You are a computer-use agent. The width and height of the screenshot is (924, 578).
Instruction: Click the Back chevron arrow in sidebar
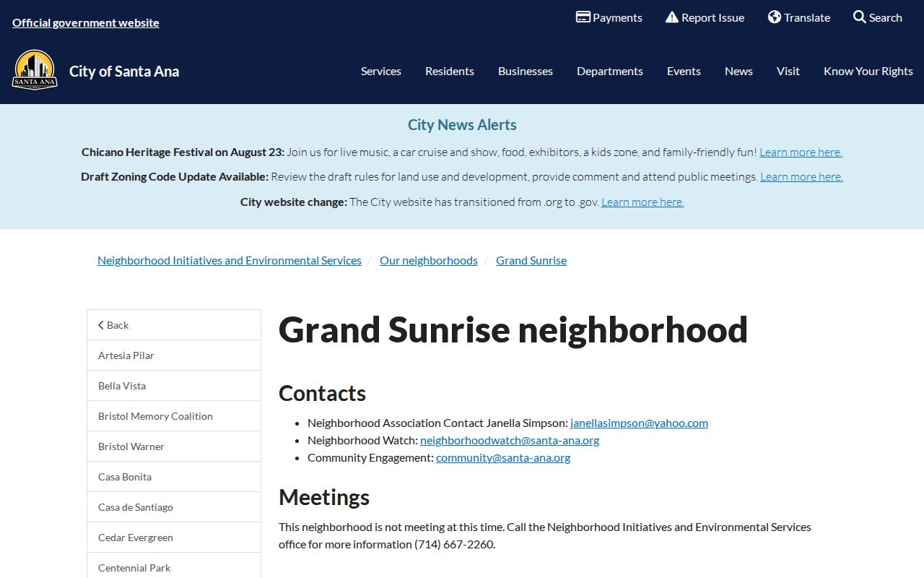101,325
